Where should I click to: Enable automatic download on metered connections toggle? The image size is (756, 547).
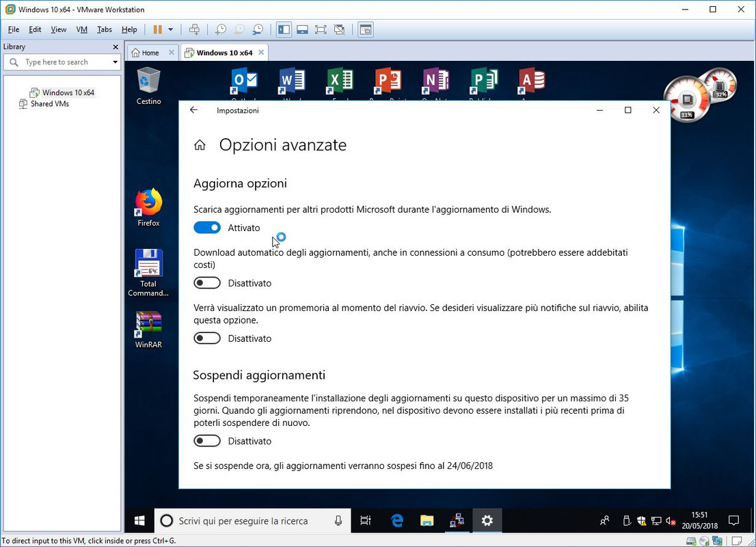[x=207, y=283]
